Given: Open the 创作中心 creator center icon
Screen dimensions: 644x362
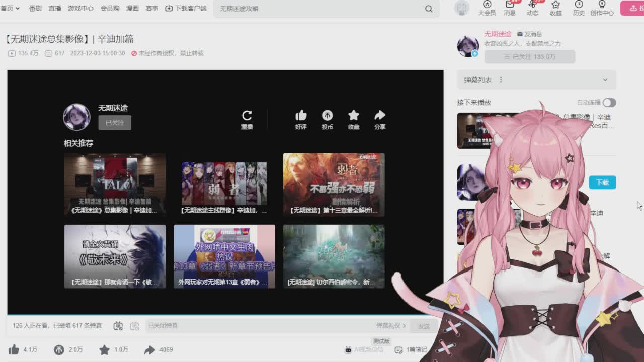Looking at the screenshot, I should click(x=602, y=8).
